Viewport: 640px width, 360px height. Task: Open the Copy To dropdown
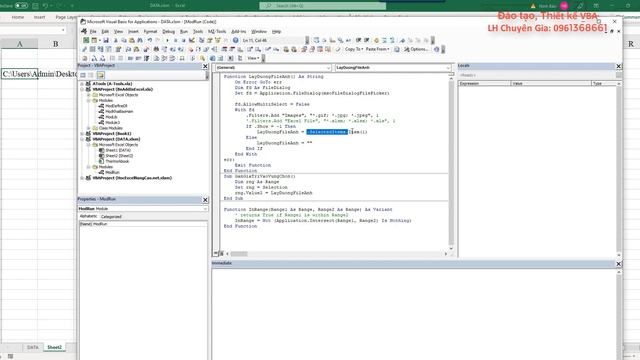[353, 49]
